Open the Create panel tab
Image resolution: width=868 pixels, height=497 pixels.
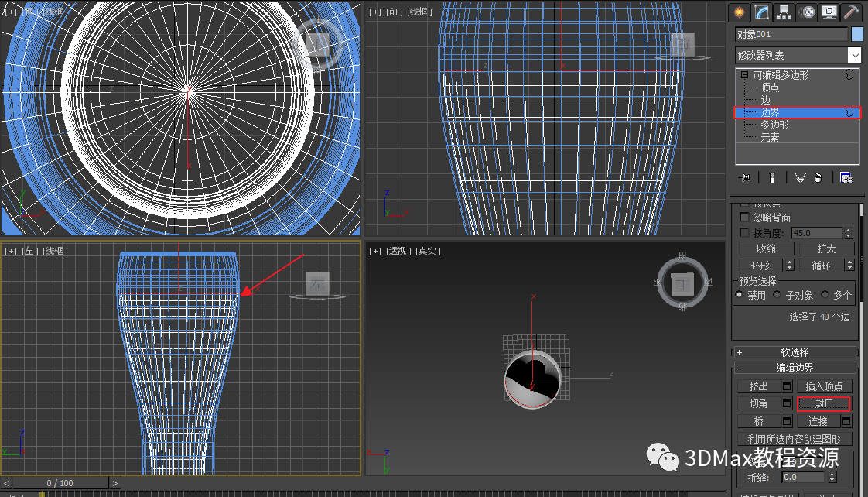(x=739, y=12)
